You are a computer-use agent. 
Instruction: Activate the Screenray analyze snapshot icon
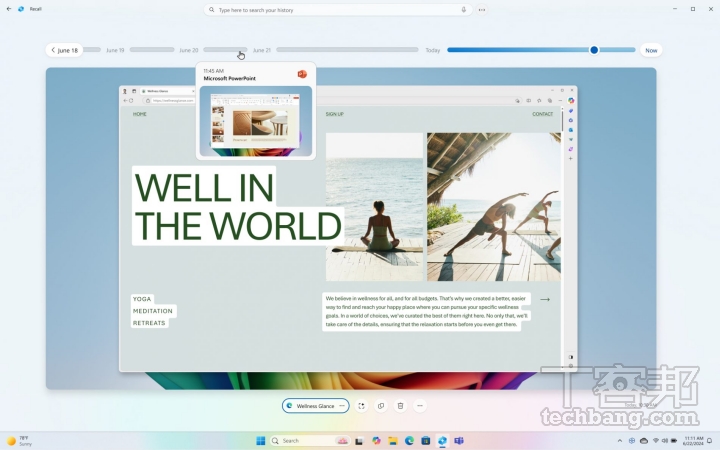(x=361, y=406)
